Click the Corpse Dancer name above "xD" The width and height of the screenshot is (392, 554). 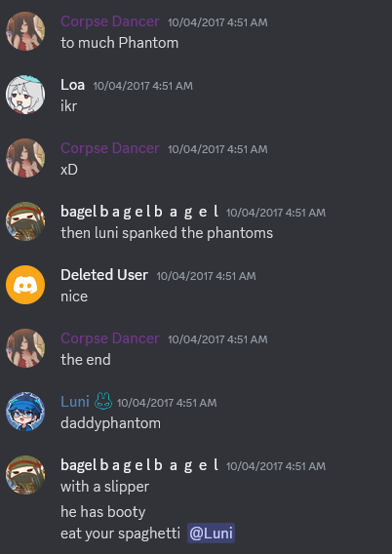[x=110, y=148]
